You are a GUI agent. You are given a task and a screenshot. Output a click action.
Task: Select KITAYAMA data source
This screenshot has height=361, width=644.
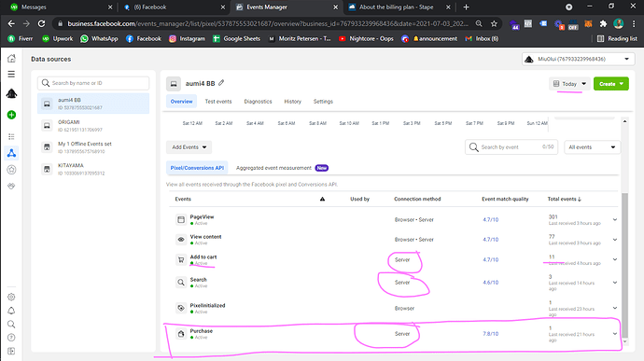pos(93,169)
